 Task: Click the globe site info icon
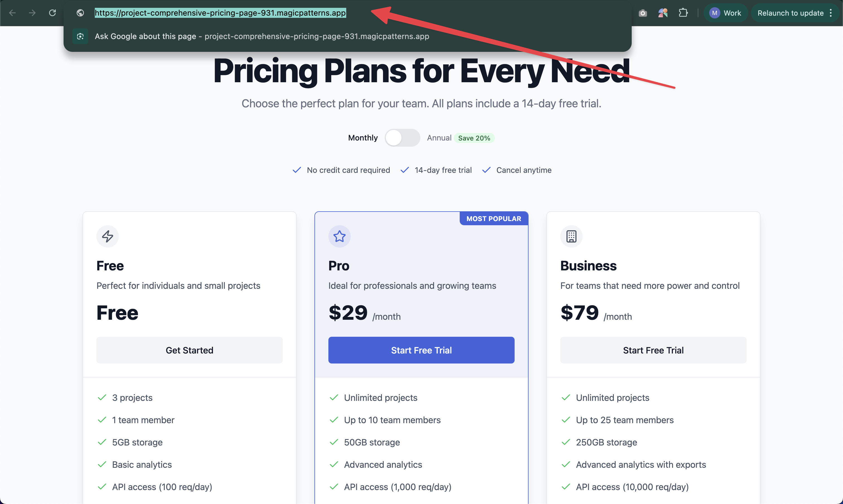point(80,13)
